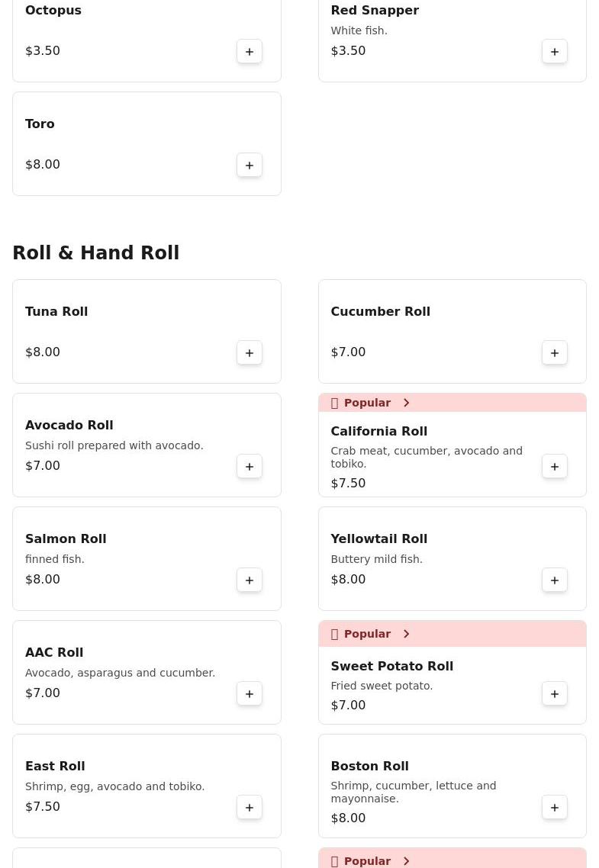Add Red Snapper to the order

pos(555,51)
